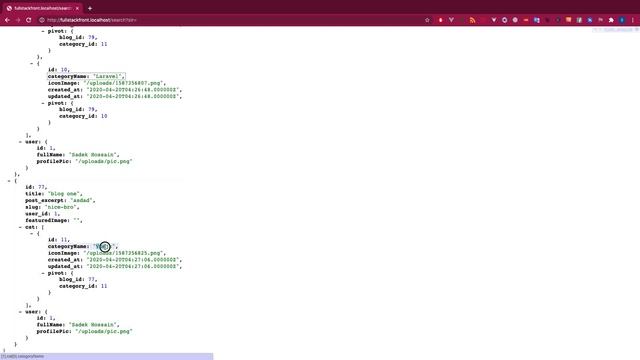This screenshot has width=640, height=360.
Task: Open the blue profile avatar menu
Action: pyautogui.click(x=622, y=20)
